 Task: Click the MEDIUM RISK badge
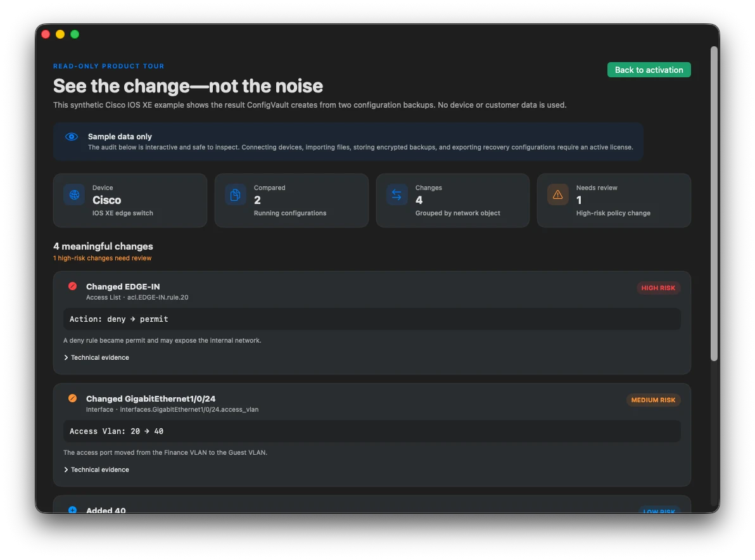[653, 400]
